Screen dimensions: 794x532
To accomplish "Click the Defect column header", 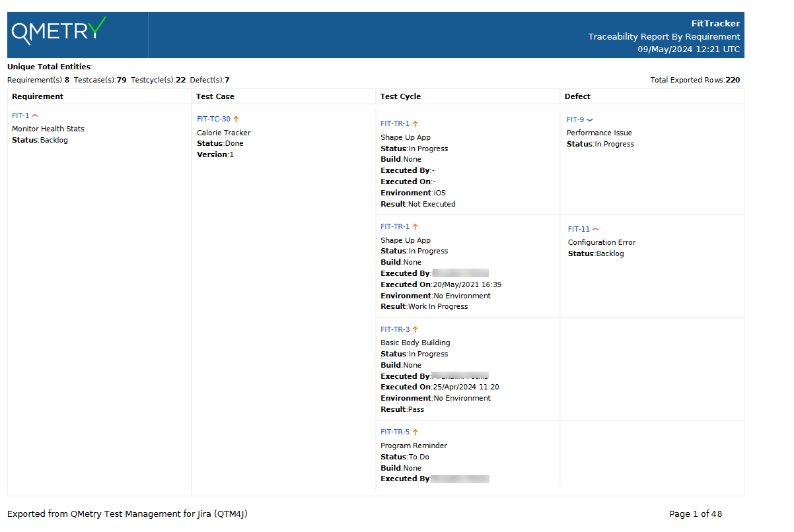I will point(577,96).
